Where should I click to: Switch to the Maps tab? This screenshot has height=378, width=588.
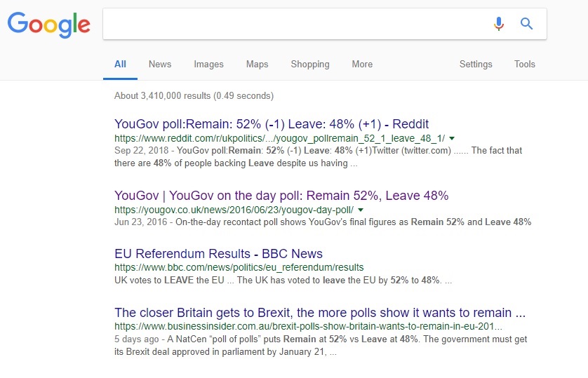(x=257, y=64)
